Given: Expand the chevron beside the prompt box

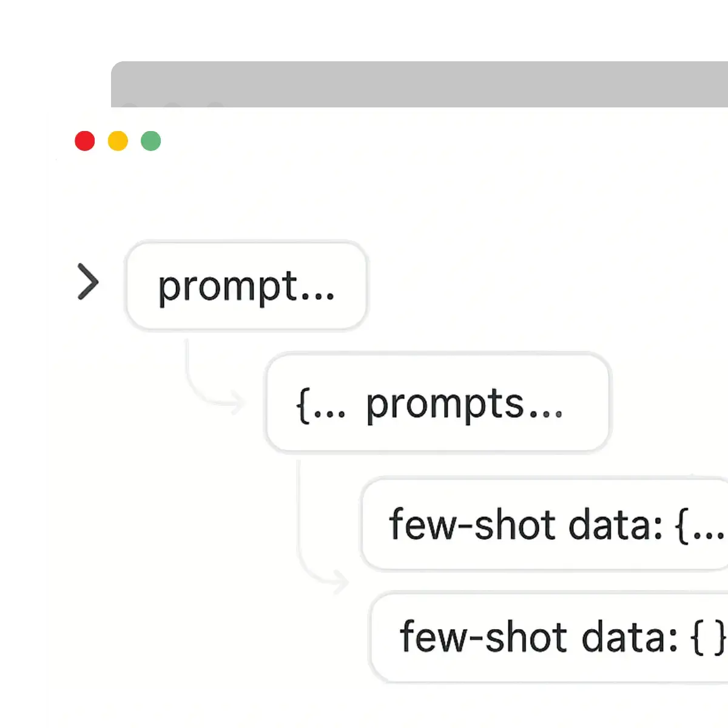Looking at the screenshot, I should pos(88,282).
